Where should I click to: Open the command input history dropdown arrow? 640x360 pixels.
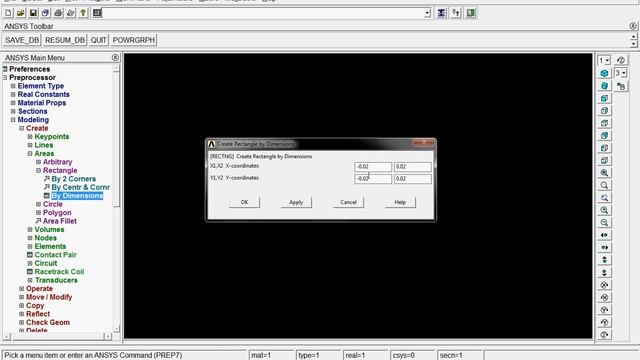427,13
